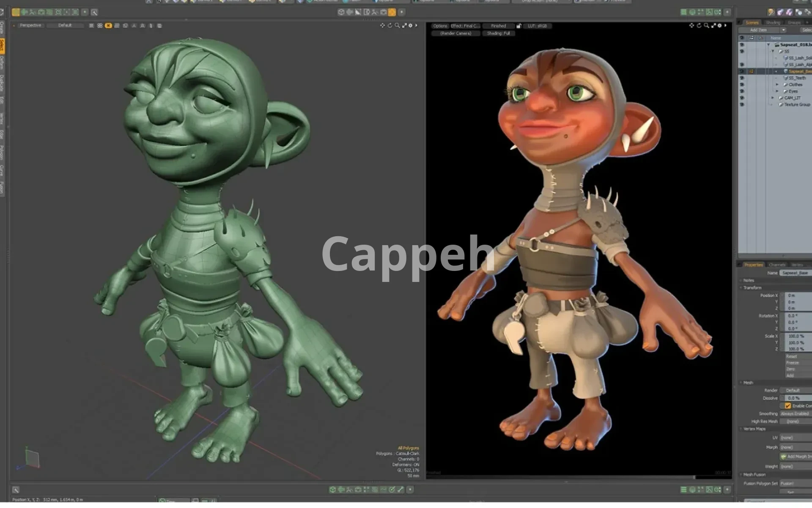The image size is (812, 508).
Task: Toggle the Enable Command checkbox under Mesh
Action: click(x=788, y=406)
